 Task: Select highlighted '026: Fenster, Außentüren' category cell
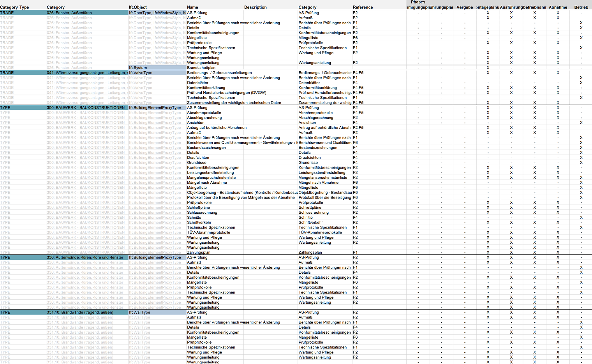[x=87, y=13]
